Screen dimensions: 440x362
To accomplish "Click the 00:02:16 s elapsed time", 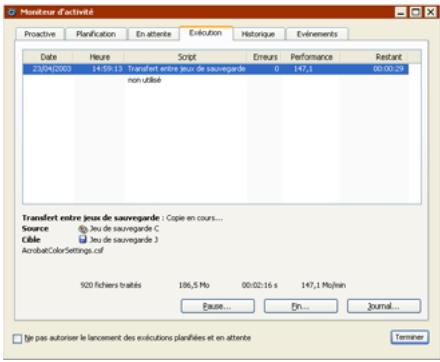I will coord(259,285).
